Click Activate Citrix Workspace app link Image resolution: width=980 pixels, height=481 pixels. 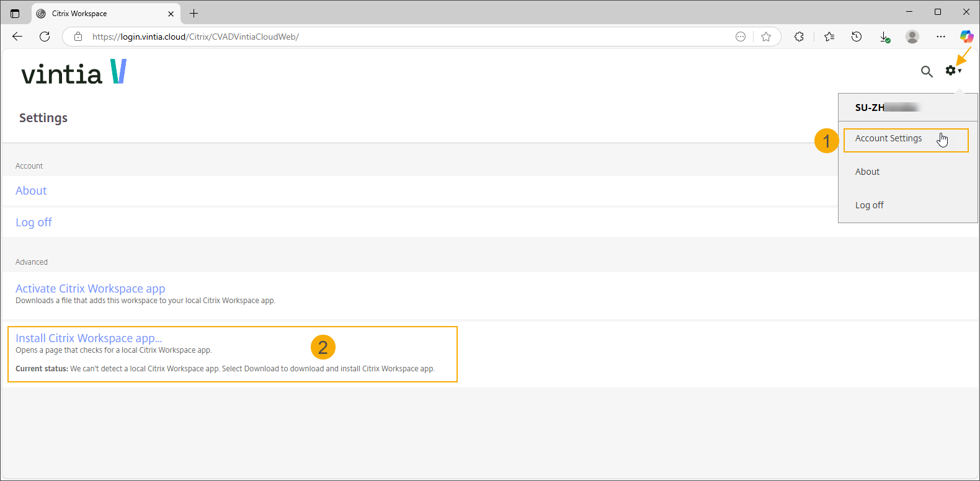(x=90, y=289)
